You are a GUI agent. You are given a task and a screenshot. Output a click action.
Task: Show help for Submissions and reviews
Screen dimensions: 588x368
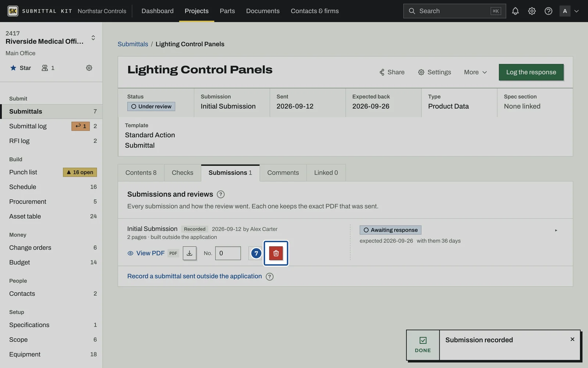[x=220, y=194]
